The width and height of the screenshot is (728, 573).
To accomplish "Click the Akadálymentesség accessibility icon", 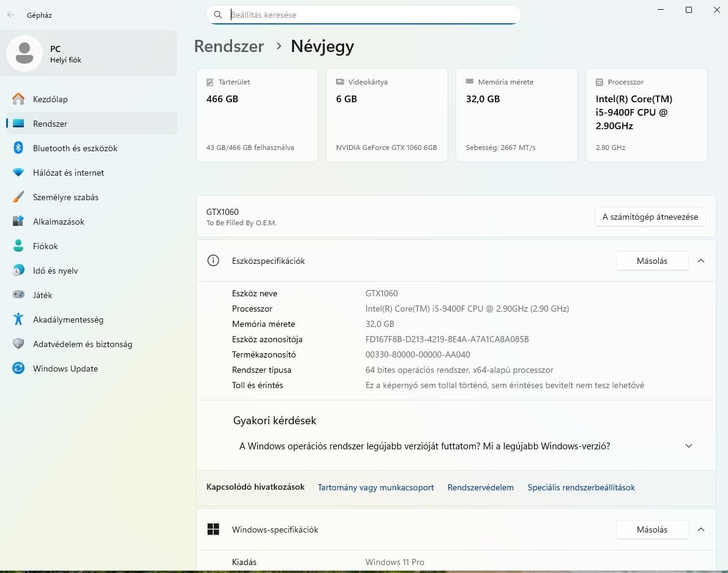I will (x=18, y=320).
